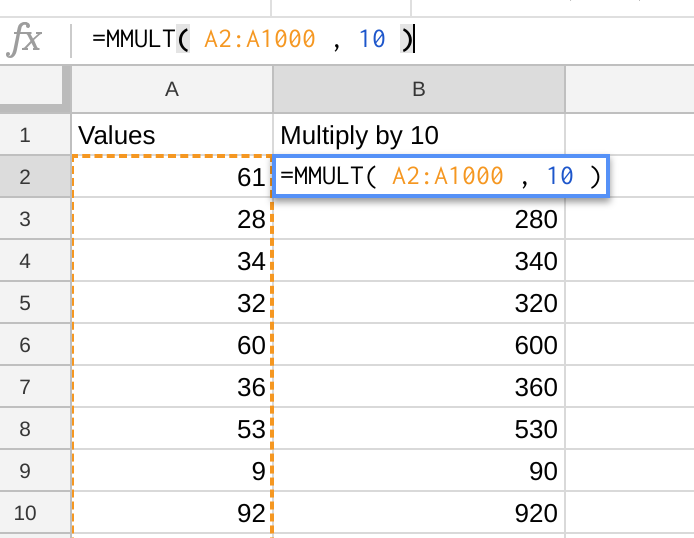This screenshot has width=694, height=538.
Task: Click cell containing 9
Action: 172,471
